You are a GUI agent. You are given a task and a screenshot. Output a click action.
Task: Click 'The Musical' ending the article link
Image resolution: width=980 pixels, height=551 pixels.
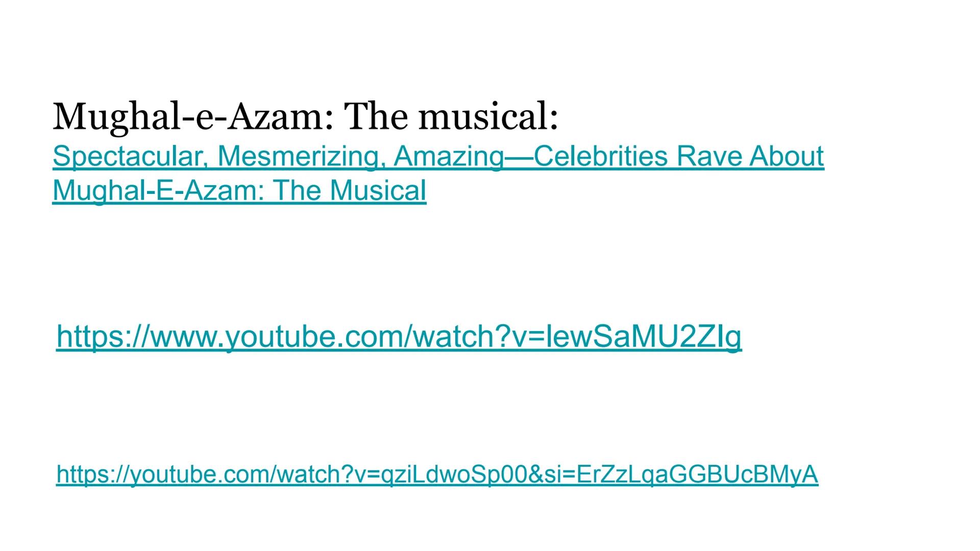(350, 191)
